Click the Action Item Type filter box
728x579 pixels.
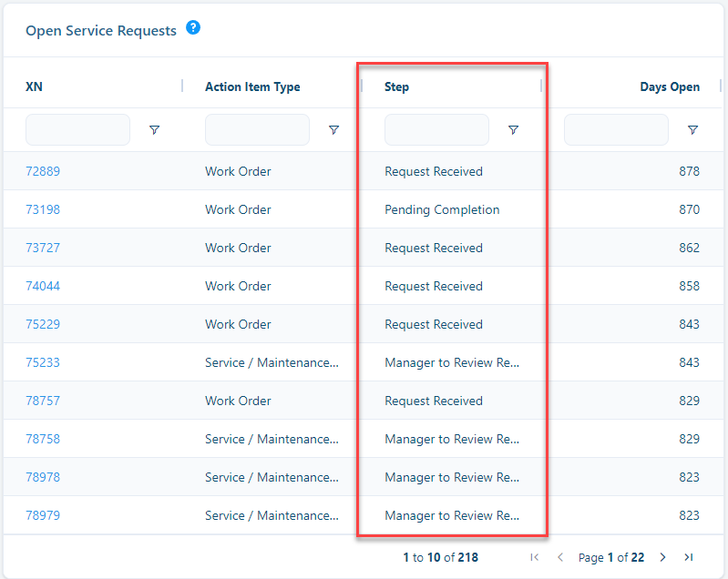pos(257,130)
